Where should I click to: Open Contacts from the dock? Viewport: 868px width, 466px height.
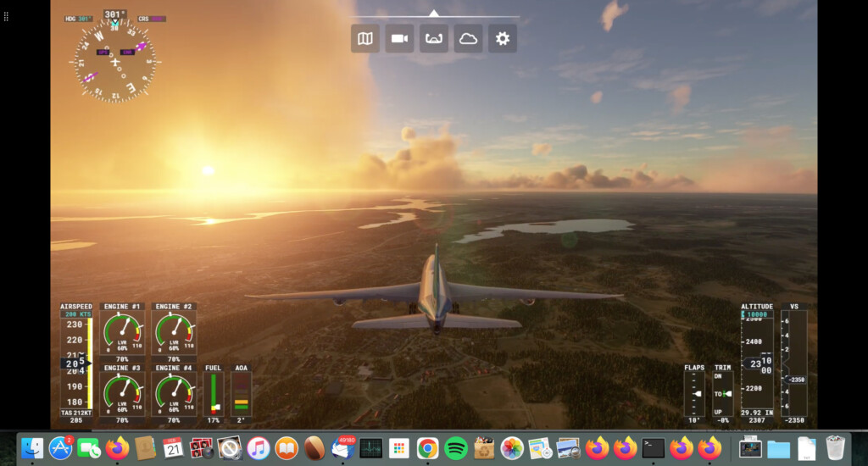point(145,447)
